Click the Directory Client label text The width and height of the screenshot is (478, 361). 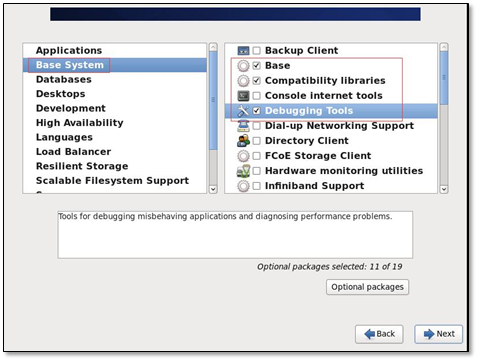pyautogui.click(x=307, y=141)
